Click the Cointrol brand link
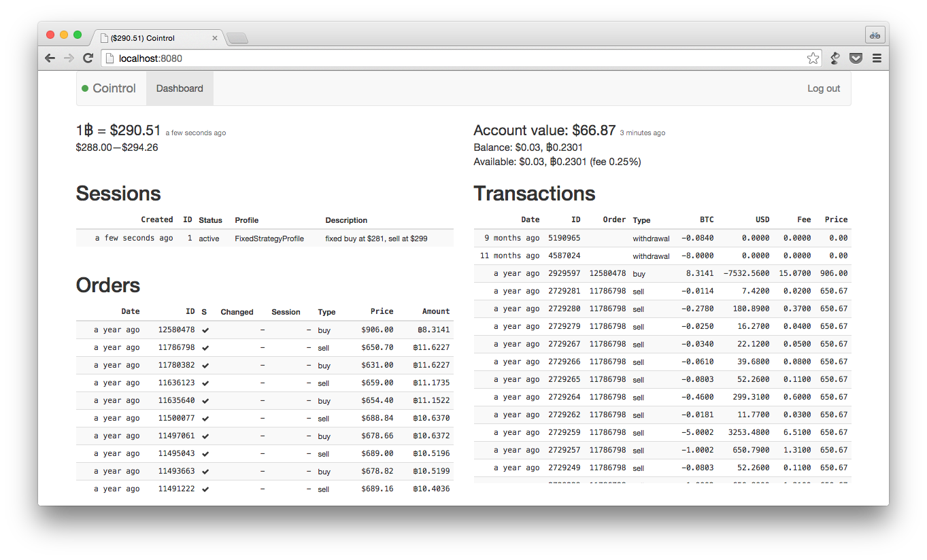This screenshot has height=560, width=927. click(114, 88)
